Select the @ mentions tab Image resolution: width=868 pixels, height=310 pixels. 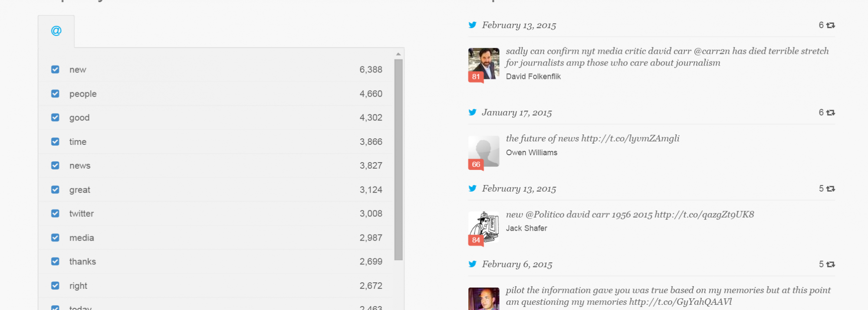pyautogui.click(x=56, y=31)
